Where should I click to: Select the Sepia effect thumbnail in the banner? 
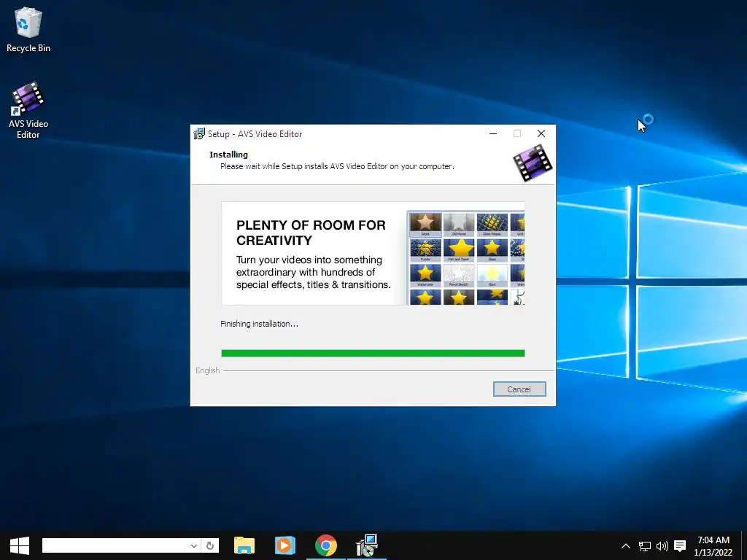pos(425,225)
